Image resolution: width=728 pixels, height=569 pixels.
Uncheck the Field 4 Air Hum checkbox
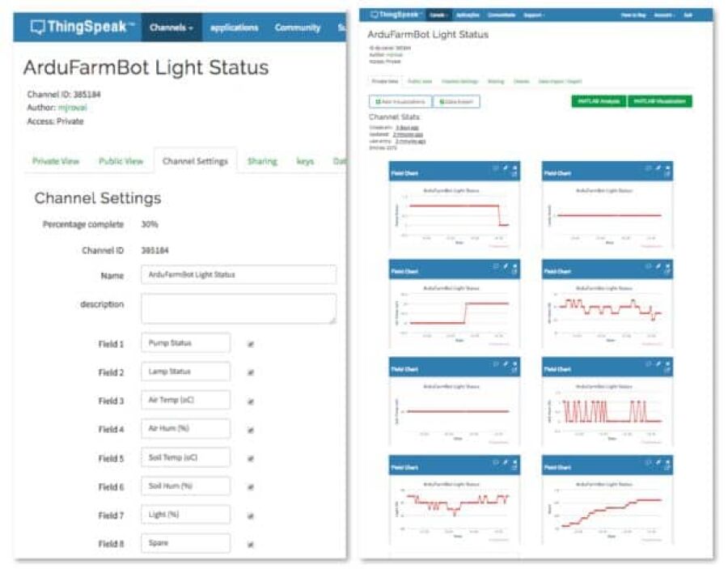click(250, 430)
